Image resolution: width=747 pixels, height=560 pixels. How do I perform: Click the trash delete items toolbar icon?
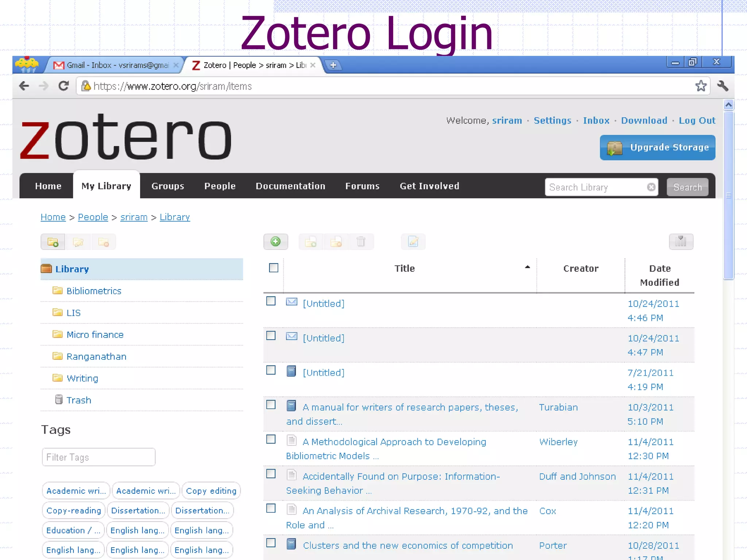click(x=361, y=242)
